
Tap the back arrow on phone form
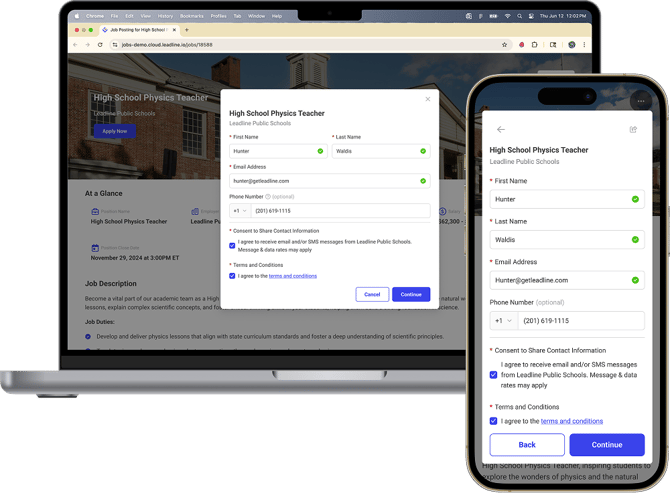[x=501, y=130]
